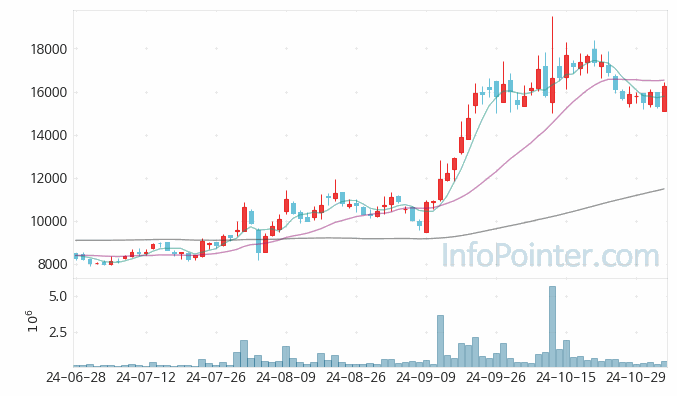Click the 16000 price axis label

tap(49, 92)
